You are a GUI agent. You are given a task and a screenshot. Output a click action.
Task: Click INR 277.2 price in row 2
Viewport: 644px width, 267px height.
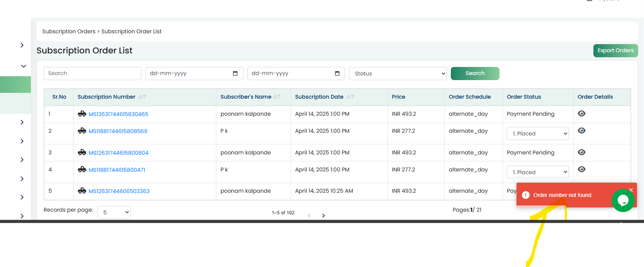click(x=403, y=131)
